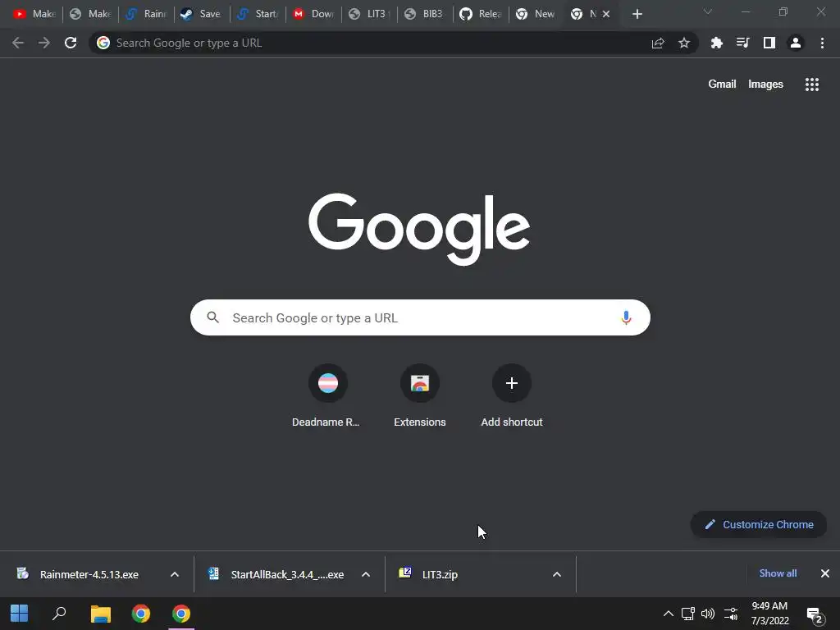Viewport: 840px width, 630px height.
Task: Click Customize Chrome button
Action: click(x=759, y=524)
